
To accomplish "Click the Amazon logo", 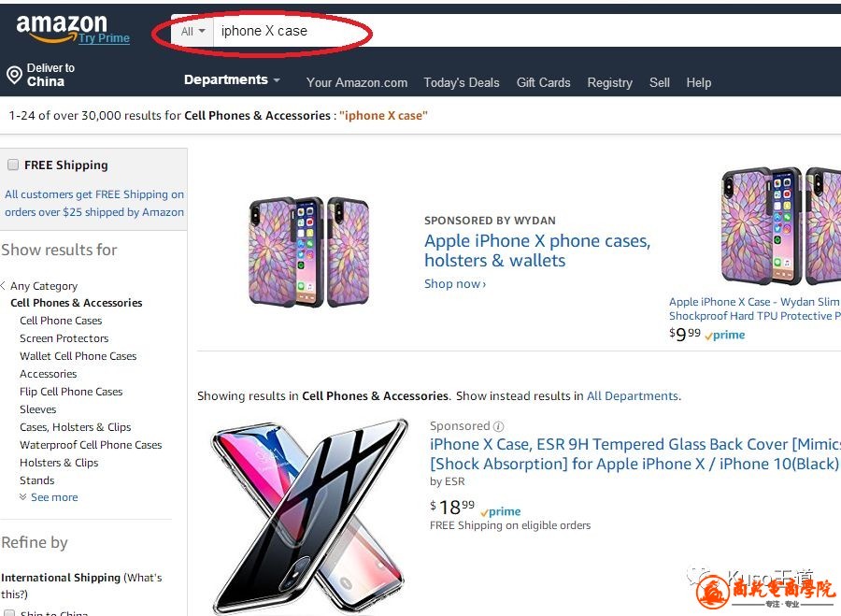I will tap(62, 26).
